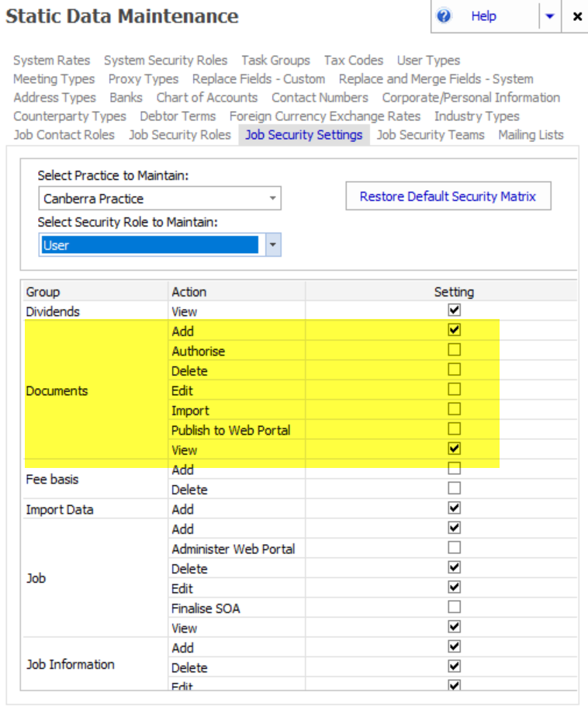
Task: Expand the Select Practice to Maintain dropdown
Action: 272,199
